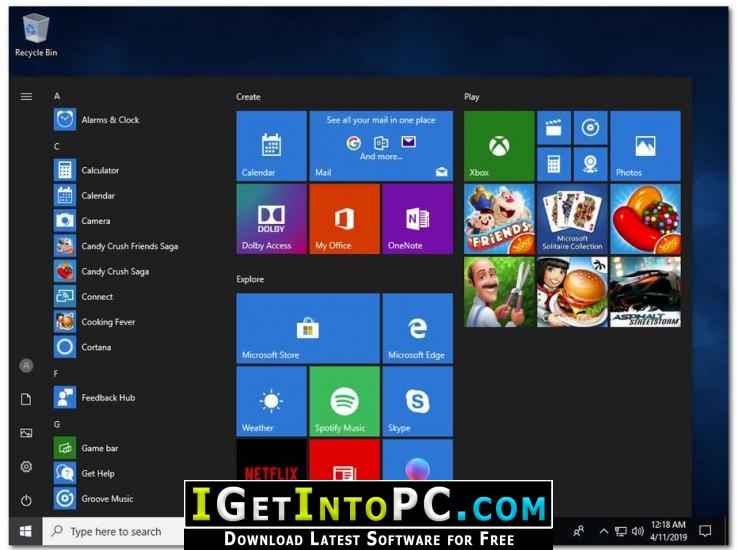
Task: Open Asphalt Streetstorm tile
Action: [645, 292]
